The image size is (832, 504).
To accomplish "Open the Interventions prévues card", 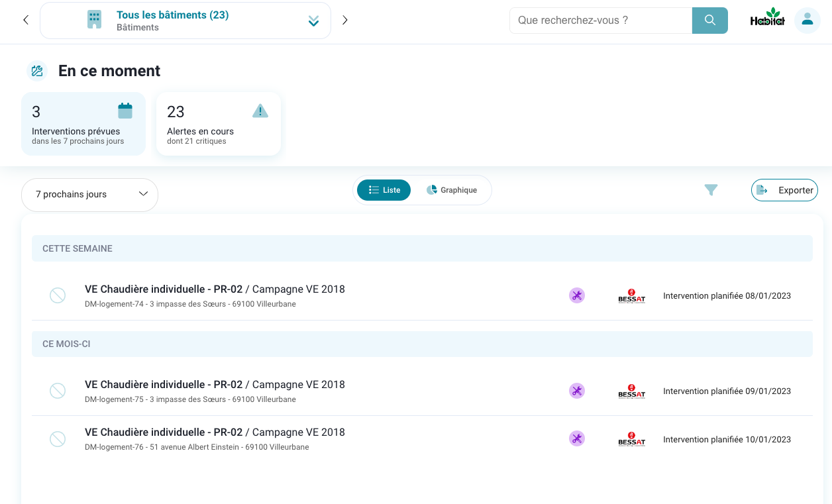I will [83, 124].
